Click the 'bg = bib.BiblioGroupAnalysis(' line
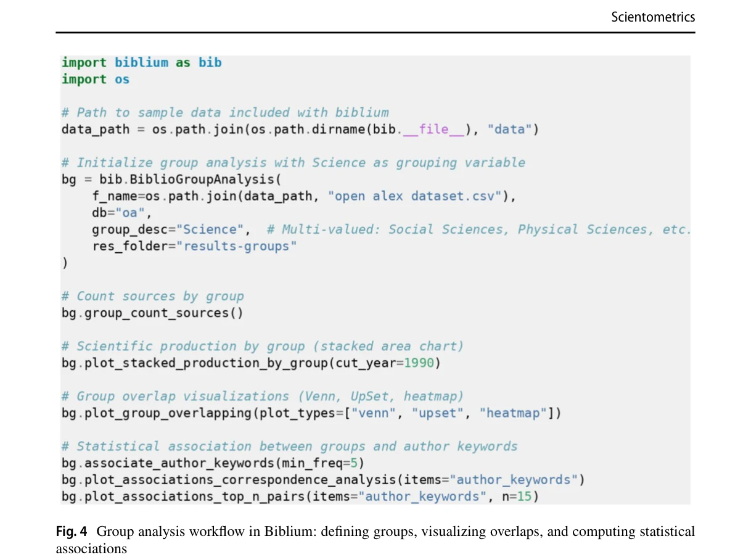Viewport: 751px width, 560px height. pos(171,179)
